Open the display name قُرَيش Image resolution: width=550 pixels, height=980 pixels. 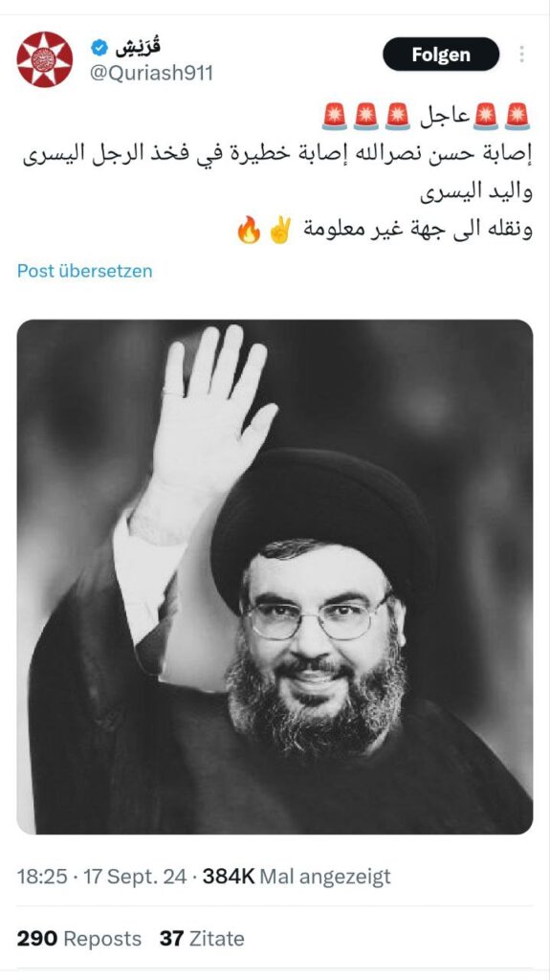click(138, 47)
